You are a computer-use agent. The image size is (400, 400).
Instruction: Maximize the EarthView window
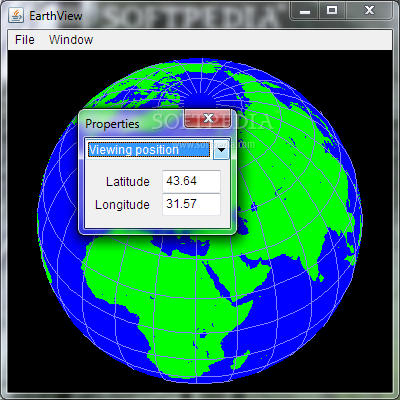(332, 11)
